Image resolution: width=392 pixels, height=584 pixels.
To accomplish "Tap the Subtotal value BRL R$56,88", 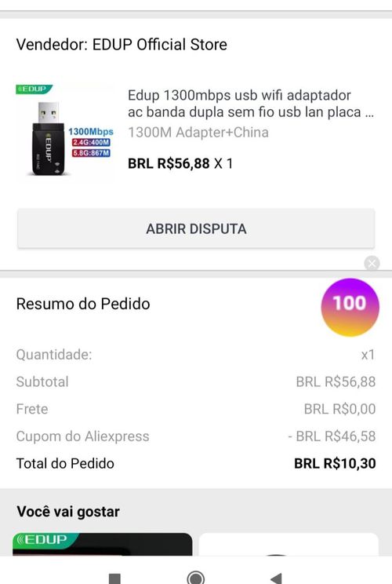I will coord(336,381).
